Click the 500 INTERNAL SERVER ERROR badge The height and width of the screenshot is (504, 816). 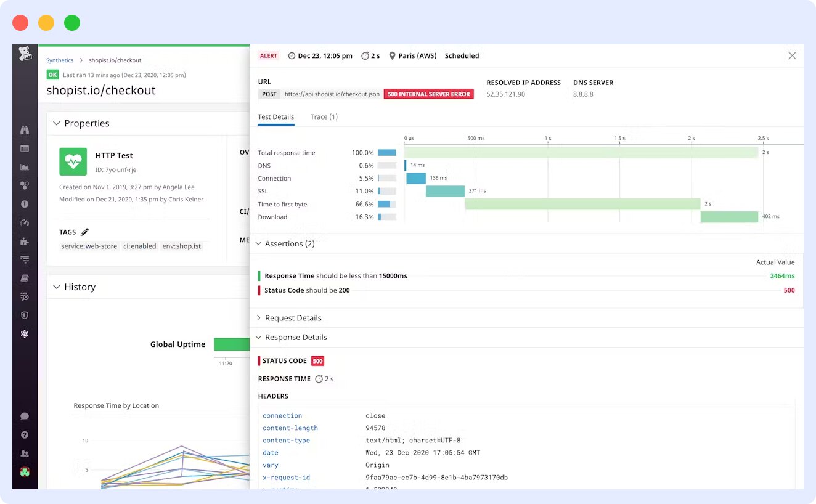(x=428, y=94)
